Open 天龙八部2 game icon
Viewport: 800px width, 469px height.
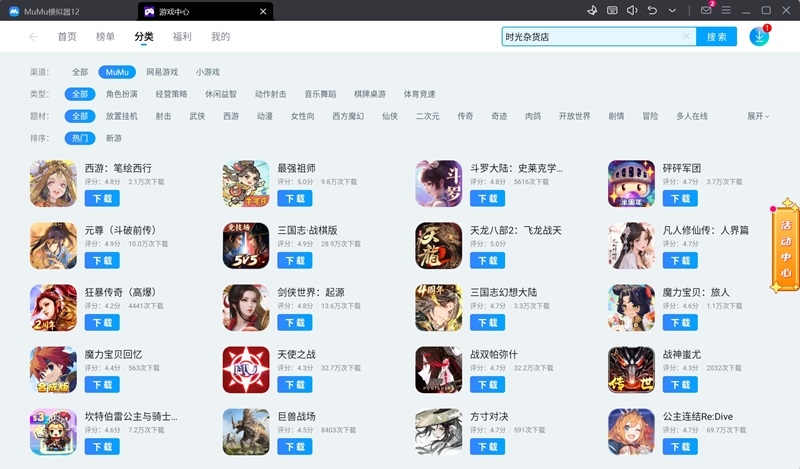tap(438, 245)
